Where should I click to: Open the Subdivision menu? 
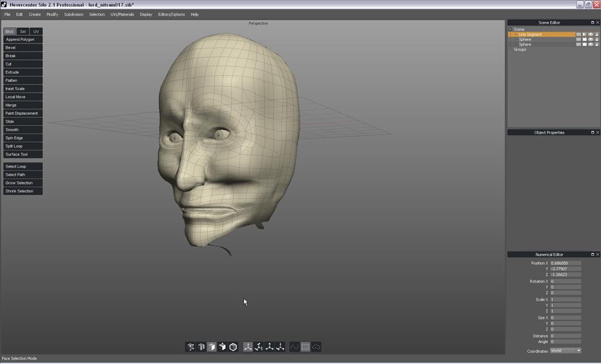(x=73, y=14)
